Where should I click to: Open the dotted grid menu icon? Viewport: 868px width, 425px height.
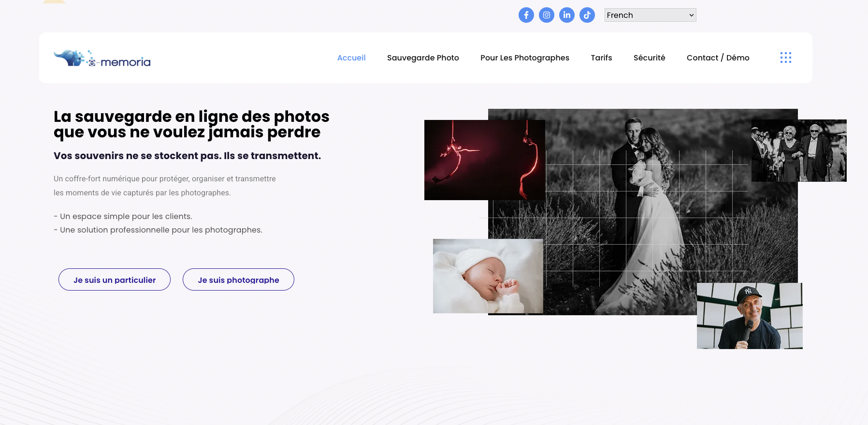(785, 58)
